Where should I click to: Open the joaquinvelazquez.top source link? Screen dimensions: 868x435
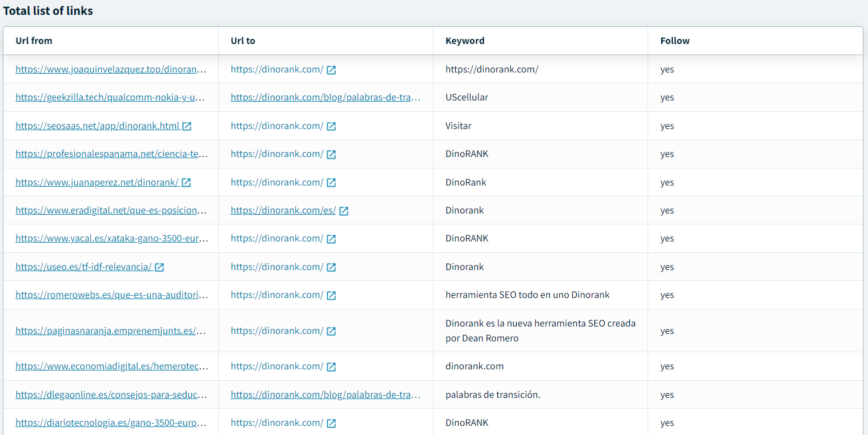click(110, 70)
